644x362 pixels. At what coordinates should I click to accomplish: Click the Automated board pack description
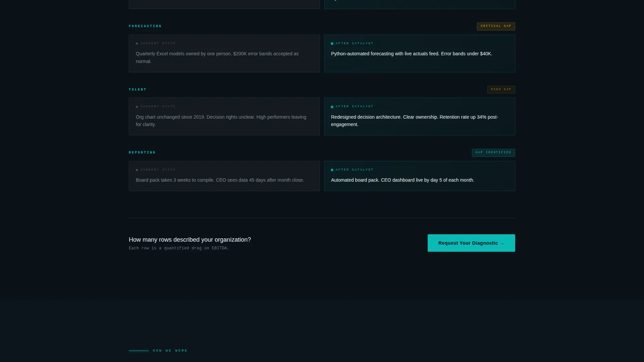pos(402,180)
